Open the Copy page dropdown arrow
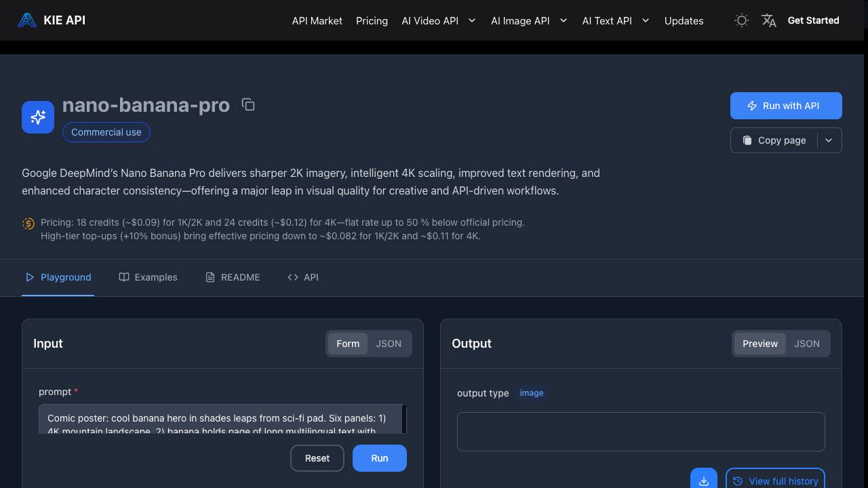868x488 pixels. tap(829, 140)
